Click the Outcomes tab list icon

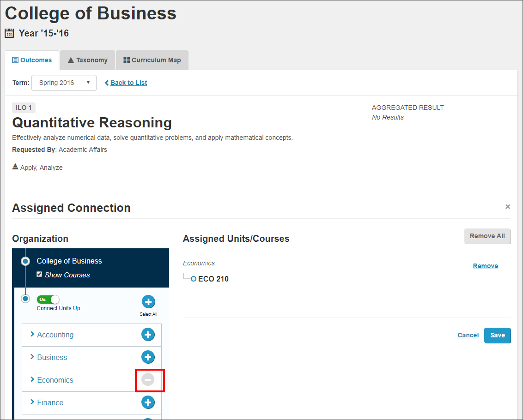(15, 60)
